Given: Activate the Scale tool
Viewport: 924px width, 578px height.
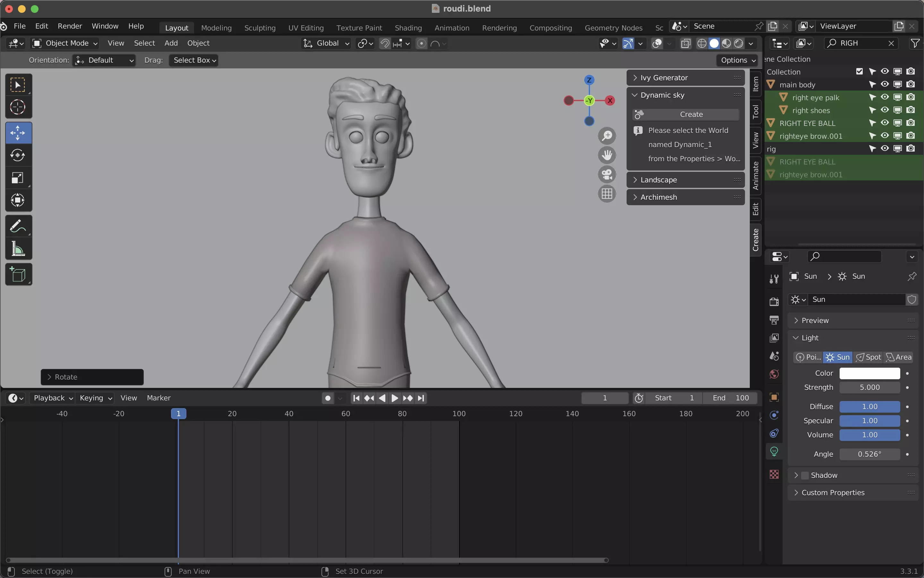Looking at the screenshot, I should 18,178.
